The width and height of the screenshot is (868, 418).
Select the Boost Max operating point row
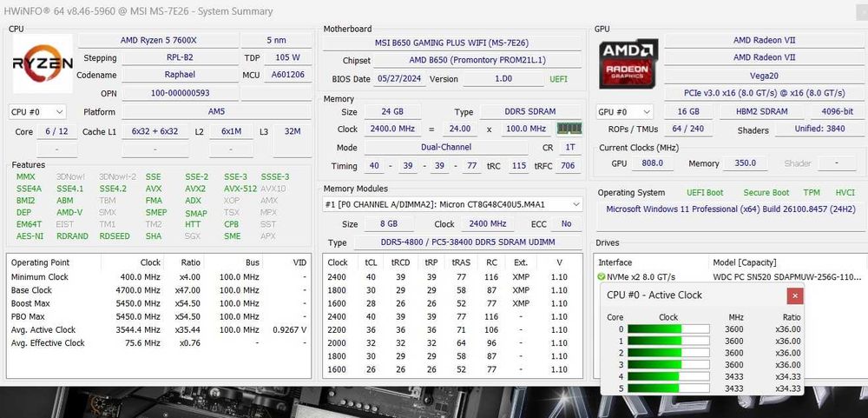pos(159,303)
